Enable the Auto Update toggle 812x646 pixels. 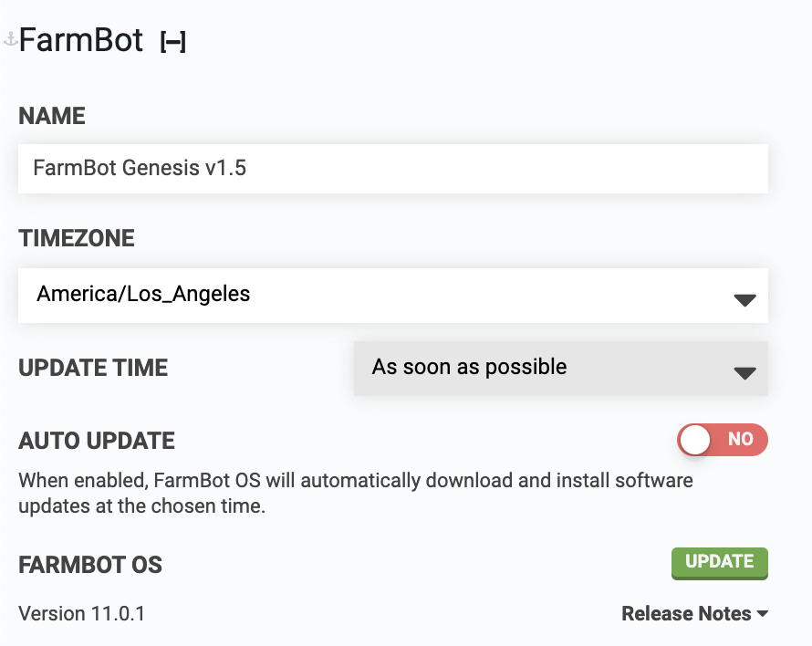(722, 440)
